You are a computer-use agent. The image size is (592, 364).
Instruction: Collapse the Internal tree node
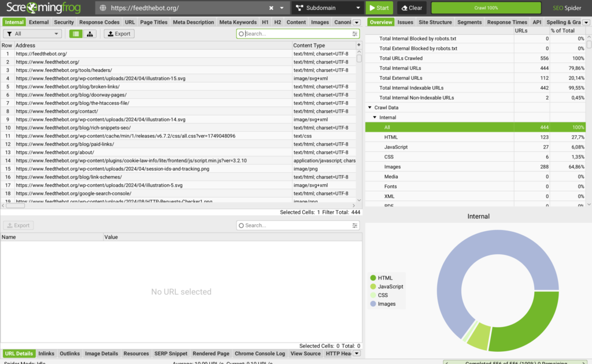tap(375, 117)
